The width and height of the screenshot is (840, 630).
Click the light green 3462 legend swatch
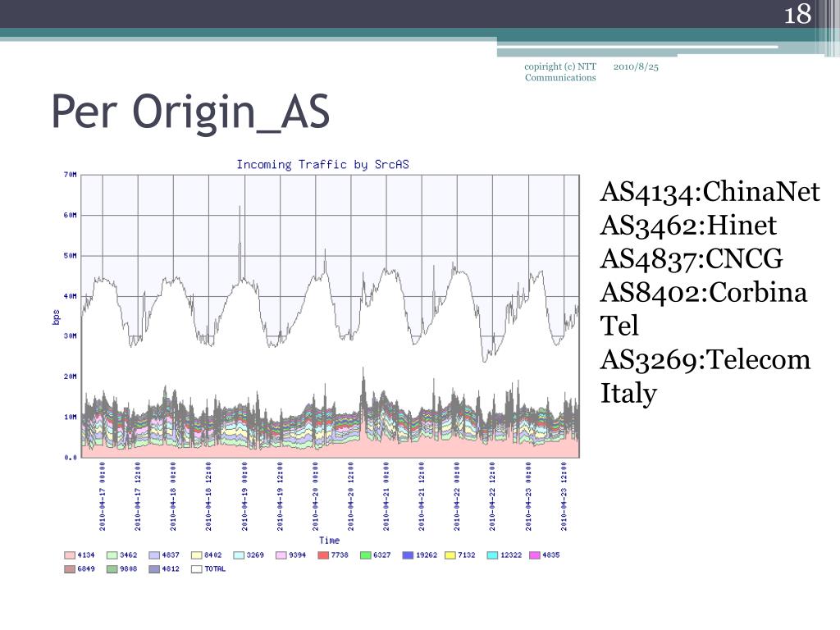[x=112, y=555]
